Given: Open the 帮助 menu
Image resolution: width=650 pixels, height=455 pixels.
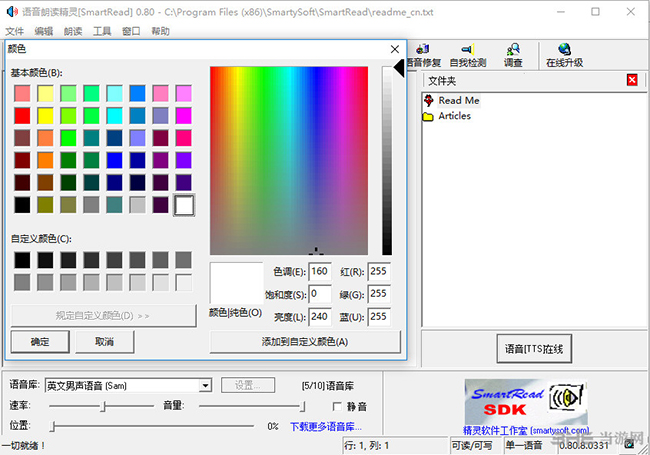Looking at the screenshot, I should (160, 31).
